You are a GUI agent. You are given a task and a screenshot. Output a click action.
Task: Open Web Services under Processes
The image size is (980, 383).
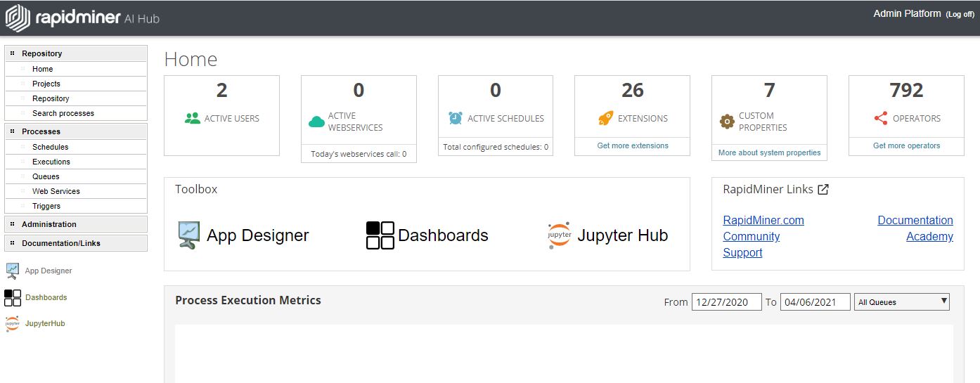[x=56, y=191]
